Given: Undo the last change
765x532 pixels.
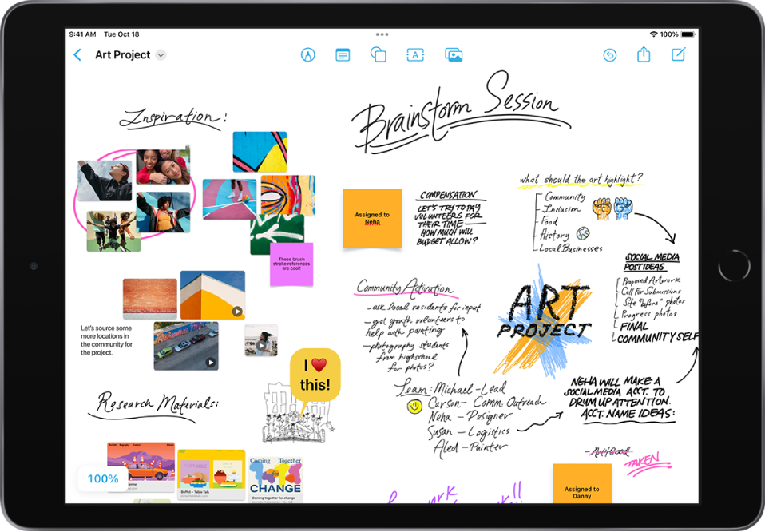Looking at the screenshot, I should (610, 54).
